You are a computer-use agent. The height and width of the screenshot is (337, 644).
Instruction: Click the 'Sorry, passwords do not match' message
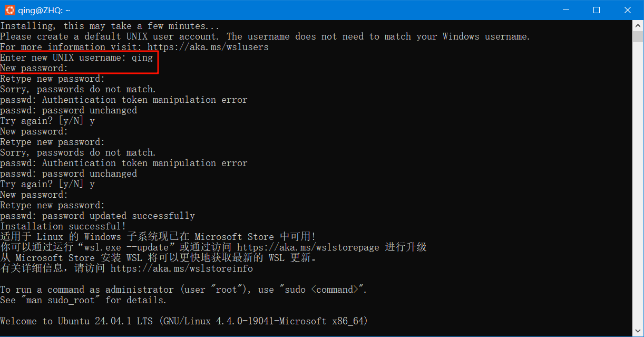point(78,89)
